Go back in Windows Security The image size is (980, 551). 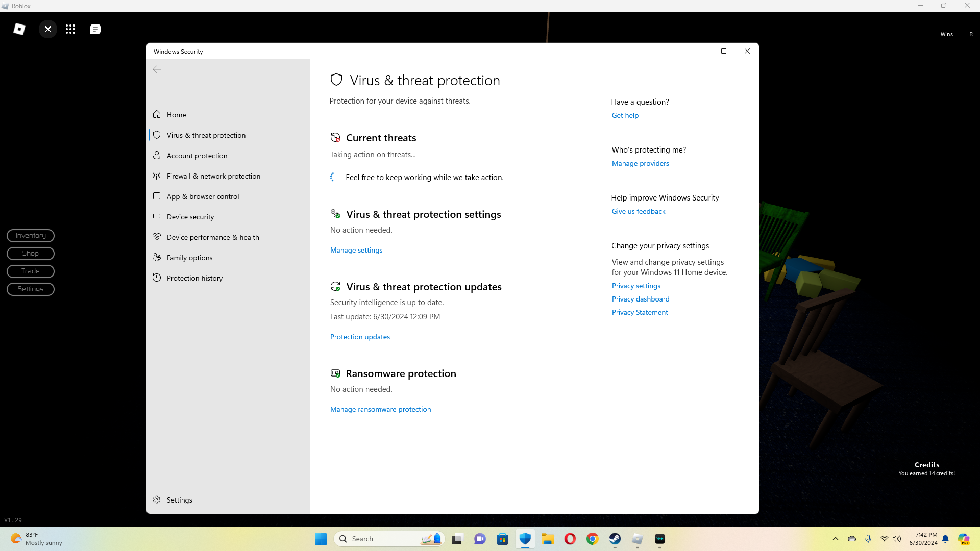click(x=157, y=69)
